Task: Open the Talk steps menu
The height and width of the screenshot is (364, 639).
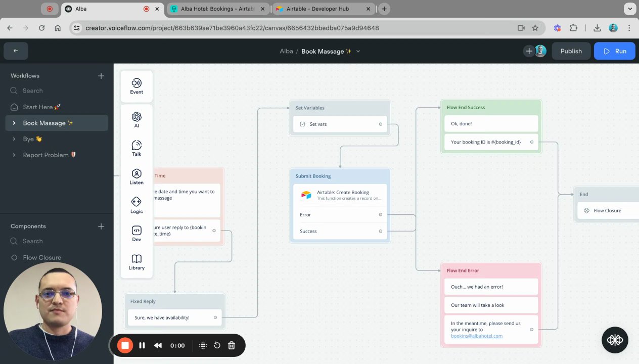Action: (136, 148)
